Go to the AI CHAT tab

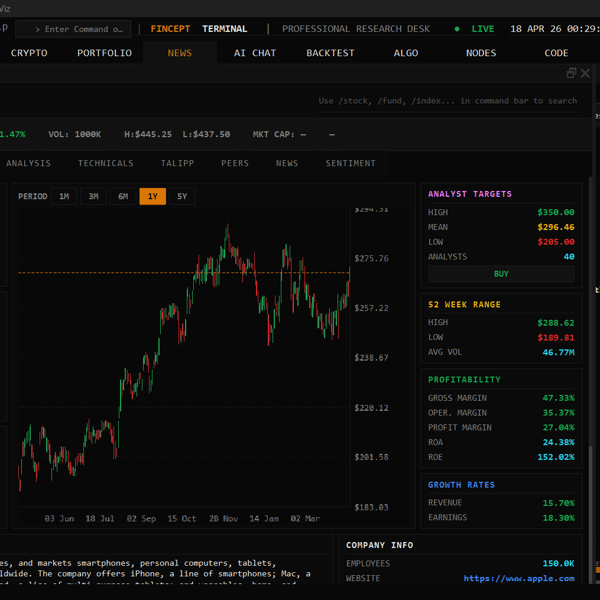[x=255, y=53]
